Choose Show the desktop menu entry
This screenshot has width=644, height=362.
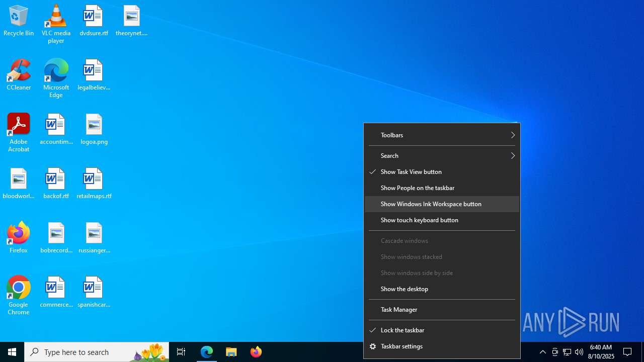tap(442, 289)
